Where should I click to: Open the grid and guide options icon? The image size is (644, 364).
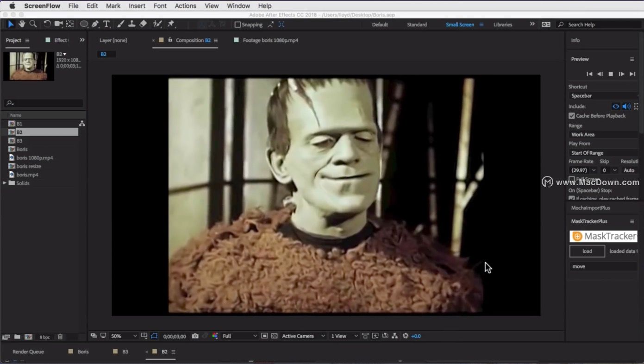(144, 336)
